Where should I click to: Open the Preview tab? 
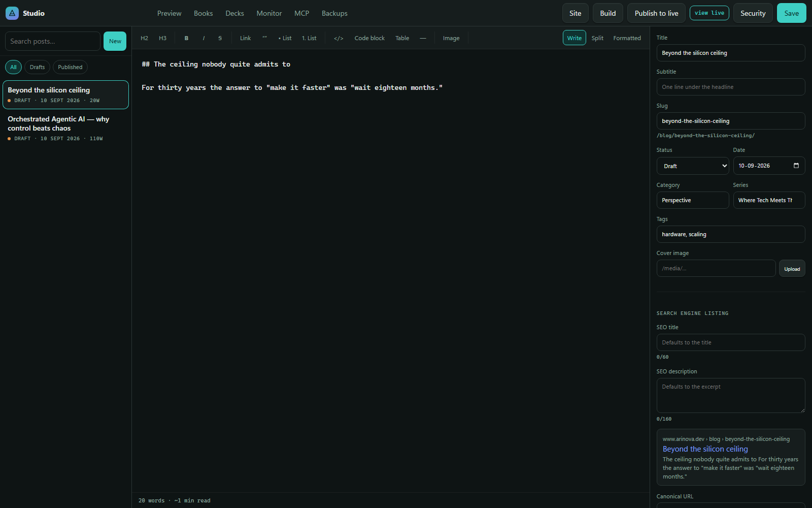(170, 13)
